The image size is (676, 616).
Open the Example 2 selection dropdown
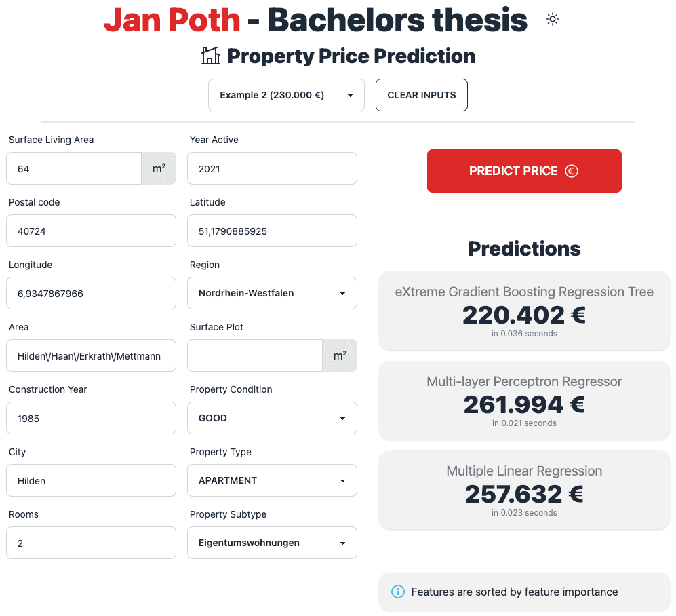pos(286,95)
